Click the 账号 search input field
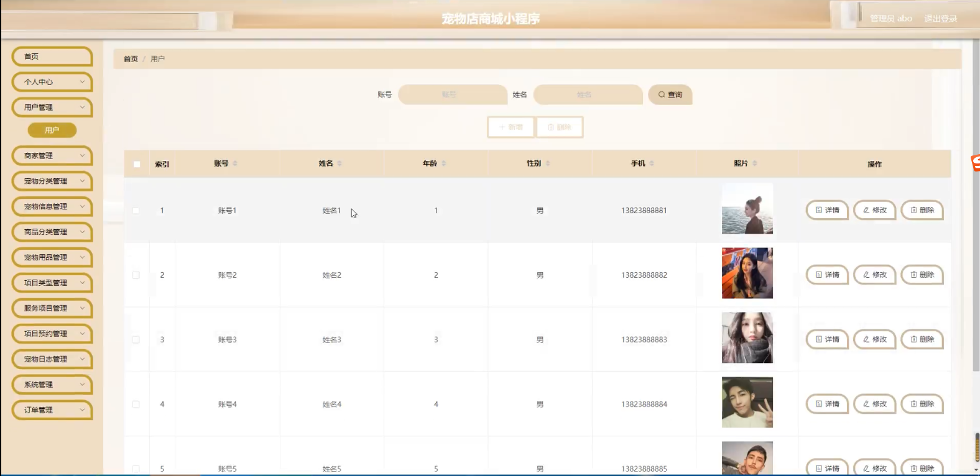The height and width of the screenshot is (476, 980). click(452, 95)
